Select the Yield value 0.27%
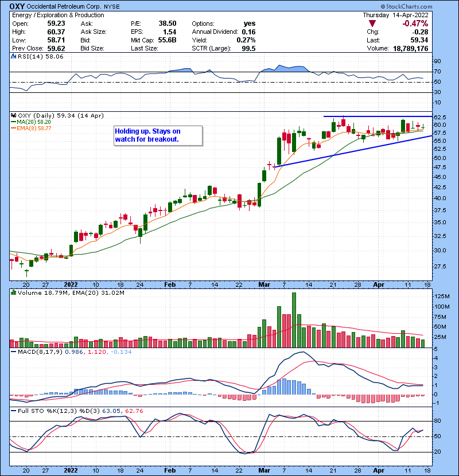Viewport: 459px width, 476px height. click(x=246, y=40)
